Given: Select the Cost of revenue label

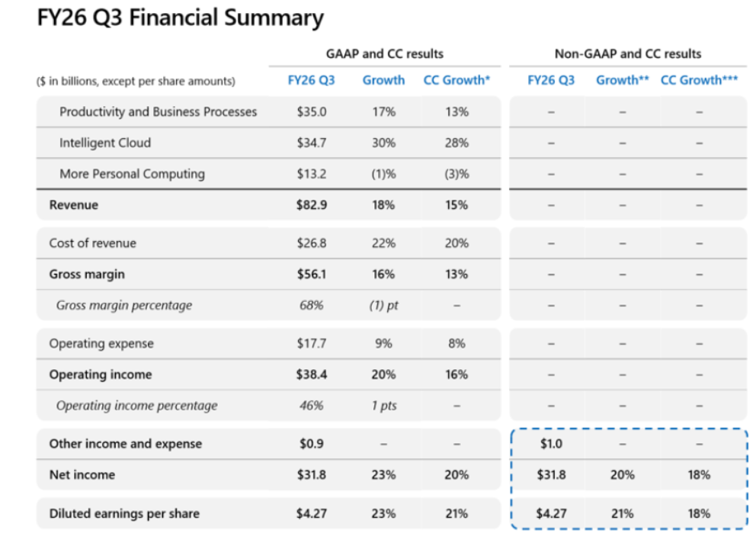Looking at the screenshot, I should point(92,243).
